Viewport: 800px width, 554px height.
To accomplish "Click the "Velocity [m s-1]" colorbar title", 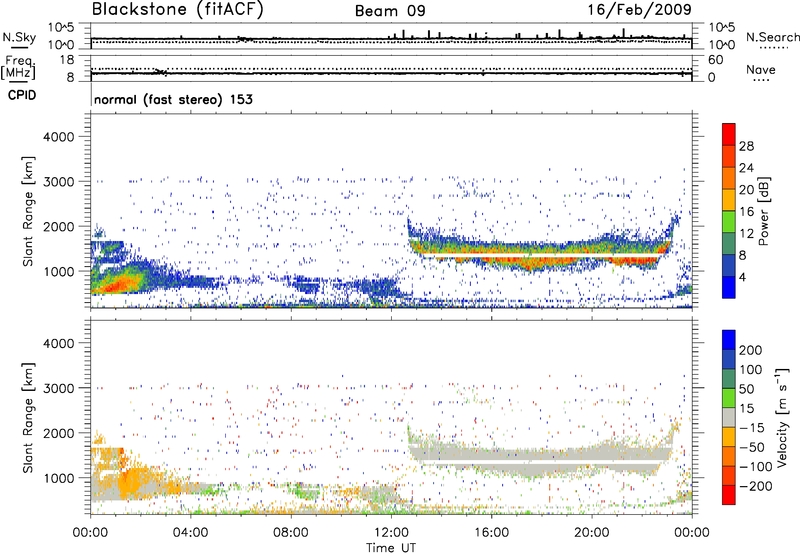I will 782,417.
